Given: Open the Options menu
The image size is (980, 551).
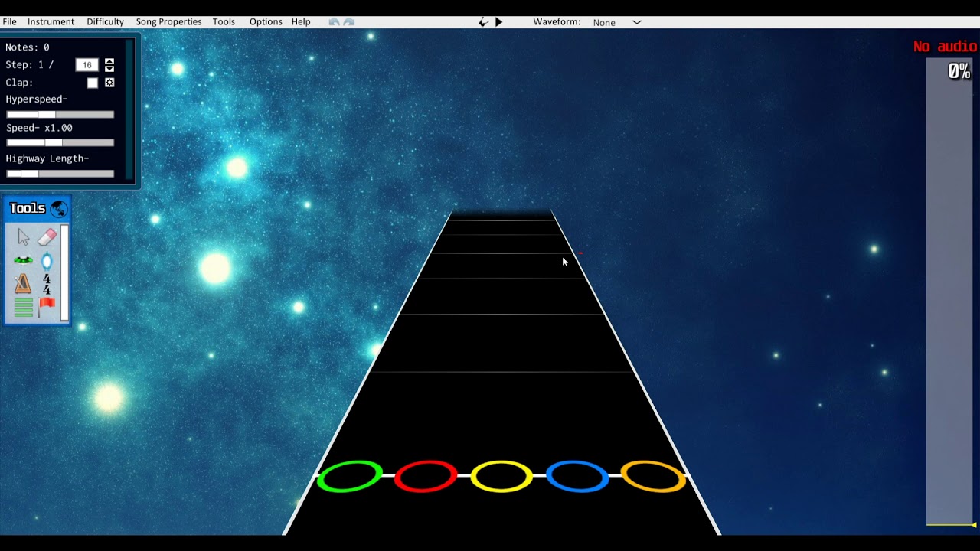Looking at the screenshot, I should click(266, 22).
